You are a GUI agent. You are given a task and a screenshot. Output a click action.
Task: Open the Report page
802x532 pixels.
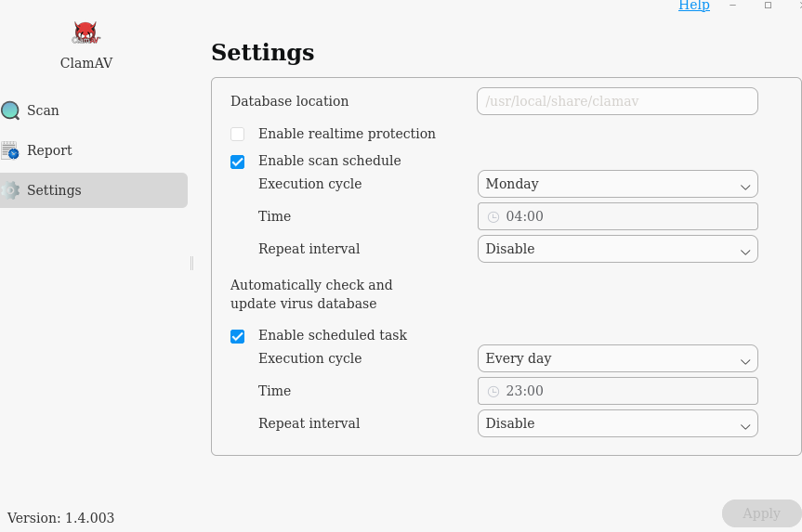click(x=49, y=150)
